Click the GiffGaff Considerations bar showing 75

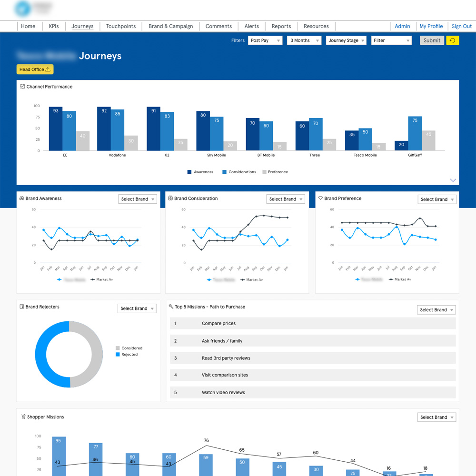point(415,133)
